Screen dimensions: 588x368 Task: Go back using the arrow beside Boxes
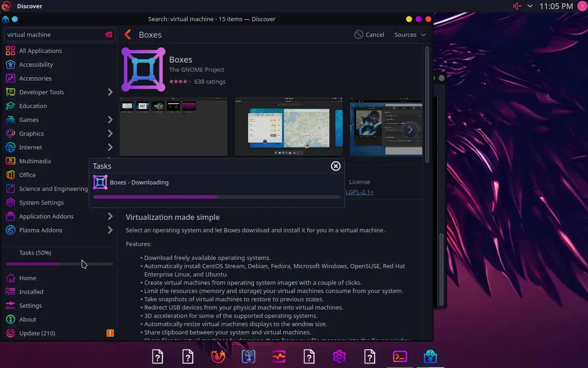(x=128, y=34)
